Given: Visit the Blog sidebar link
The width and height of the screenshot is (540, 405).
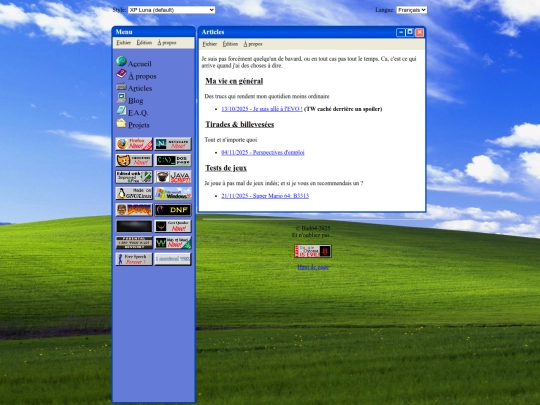Looking at the screenshot, I should point(135,101).
